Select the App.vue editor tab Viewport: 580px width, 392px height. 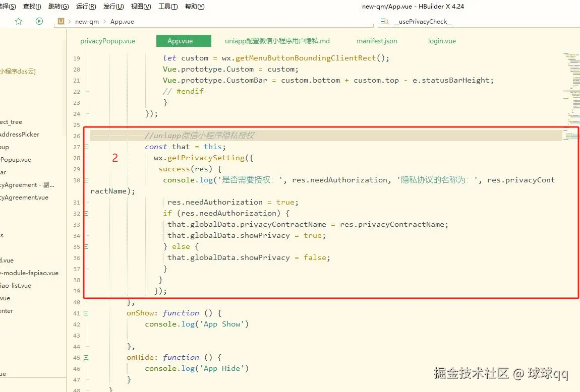pyautogui.click(x=184, y=41)
